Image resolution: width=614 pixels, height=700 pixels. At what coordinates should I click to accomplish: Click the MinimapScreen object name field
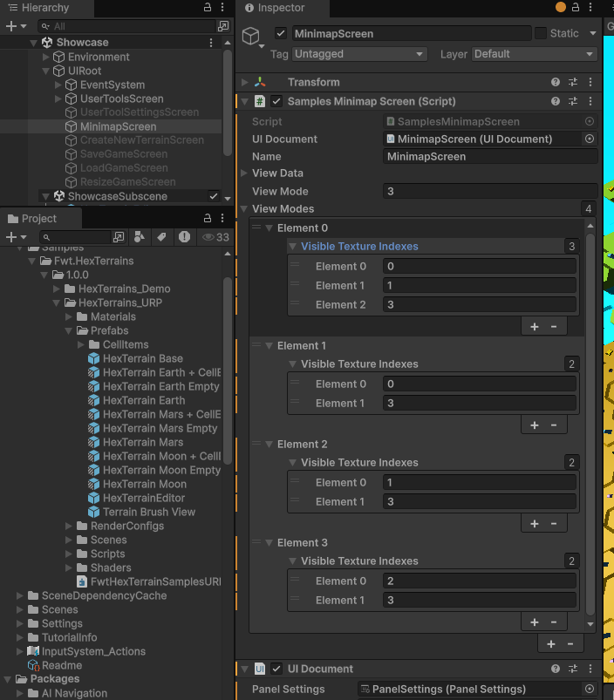[x=412, y=33]
